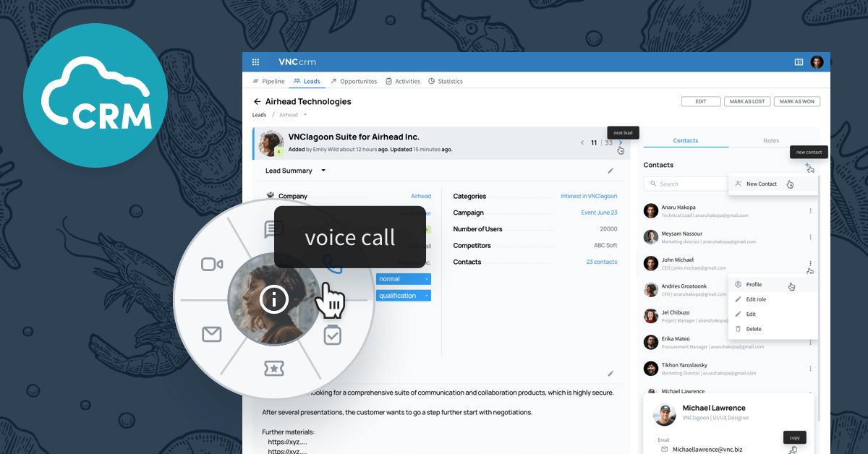The height and width of the screenshot is (454, 868).
Task: Click the MARK AS WON button
Action: click(x=797, y=102)
